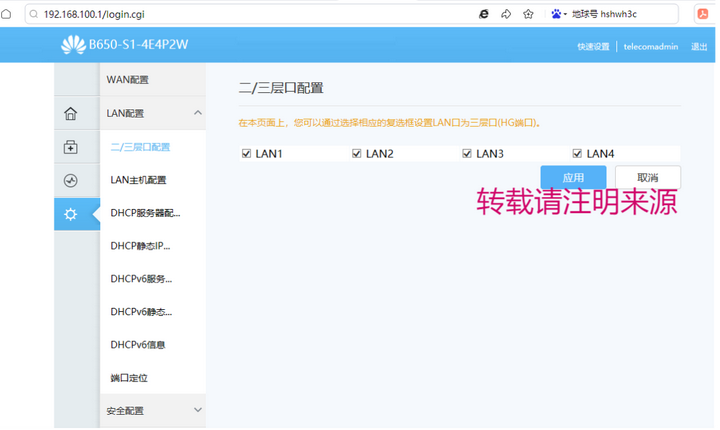Click the browser home icon beside the address bar
The width and height of the screenshot is (720, 430).
6,14
